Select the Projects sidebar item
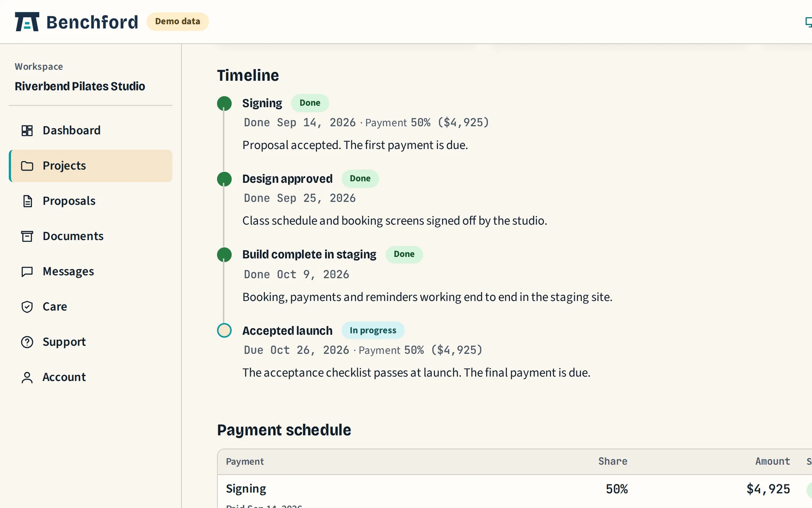 click(x=91, y=166)
